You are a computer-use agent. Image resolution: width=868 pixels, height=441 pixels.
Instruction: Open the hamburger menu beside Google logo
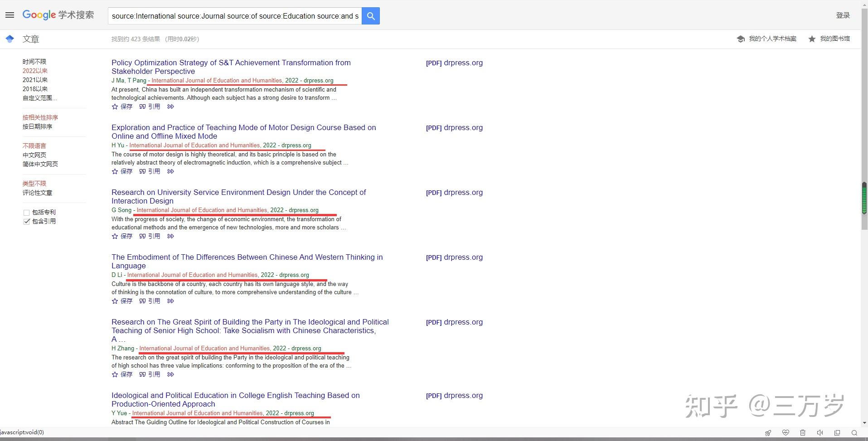tap(10, 15)
